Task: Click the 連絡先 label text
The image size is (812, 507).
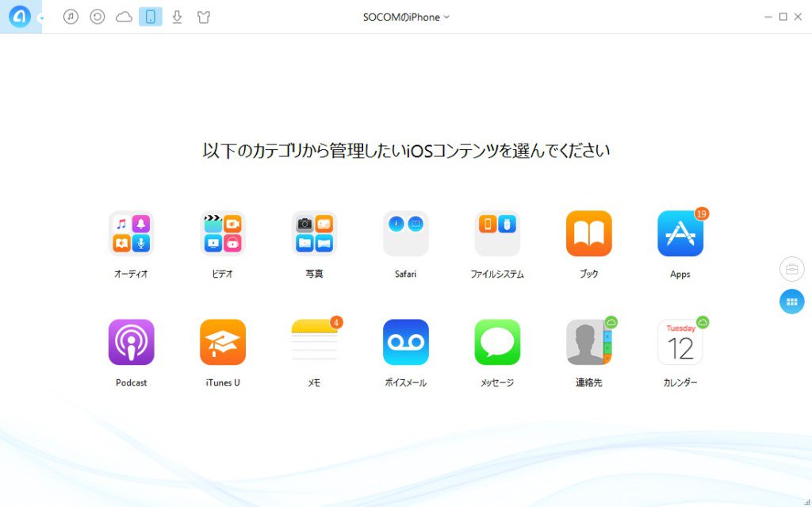Action: click(x=589, y=382)
